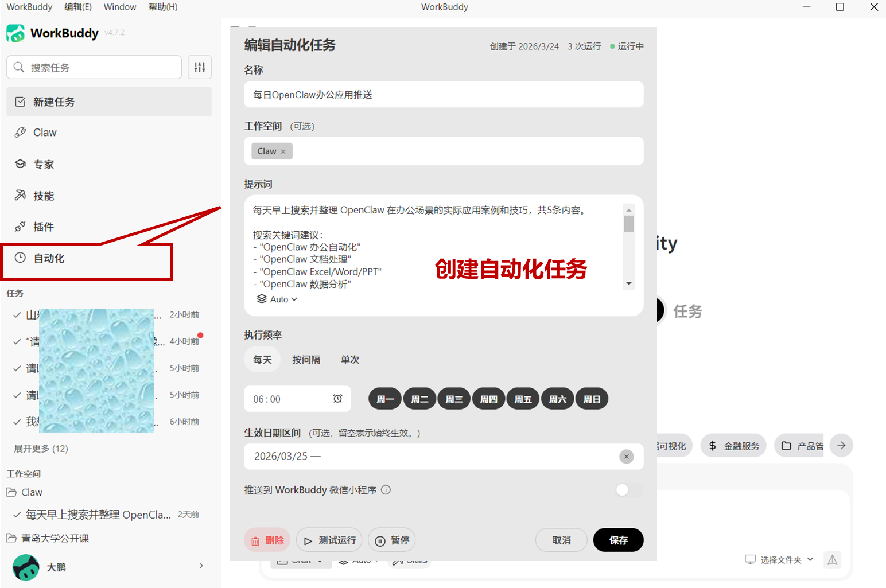886x588 pixels.
Task: Toggle the 周日 day button
Action: (592, 399)
